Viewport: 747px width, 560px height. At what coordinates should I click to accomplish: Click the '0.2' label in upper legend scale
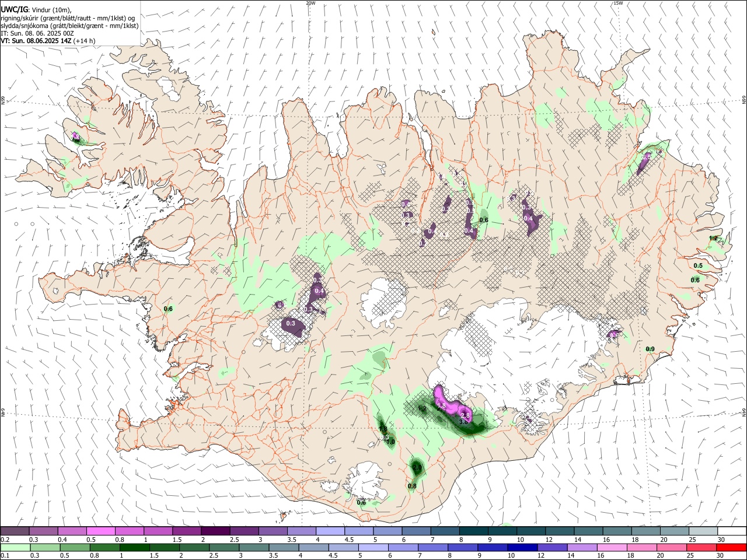click(x=5, y=538)
